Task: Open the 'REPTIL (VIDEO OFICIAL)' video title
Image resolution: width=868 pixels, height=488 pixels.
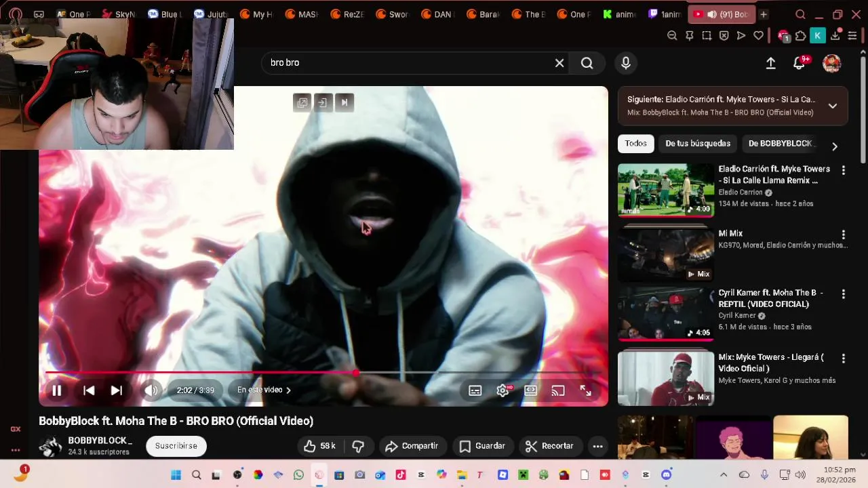Action: 771,298
